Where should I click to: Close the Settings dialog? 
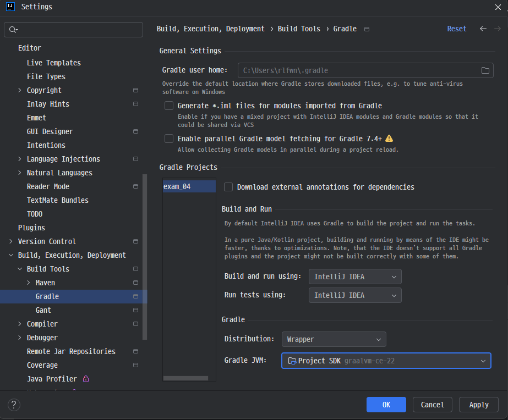point(498,7)
